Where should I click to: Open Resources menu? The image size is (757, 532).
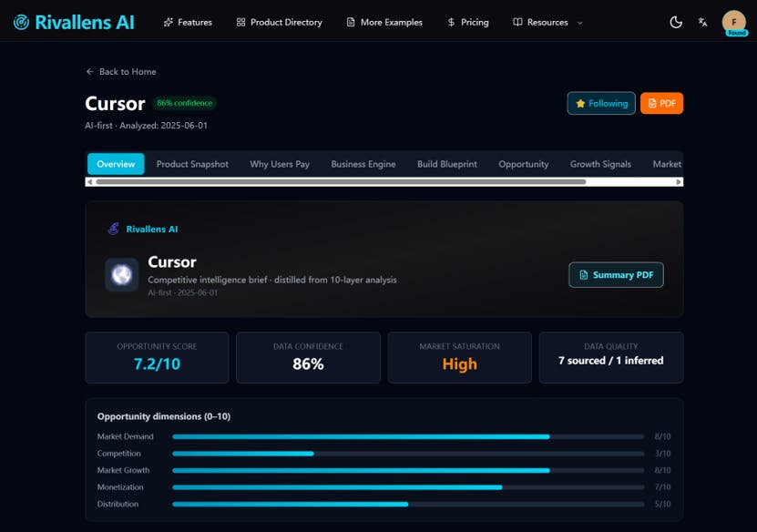547,22
